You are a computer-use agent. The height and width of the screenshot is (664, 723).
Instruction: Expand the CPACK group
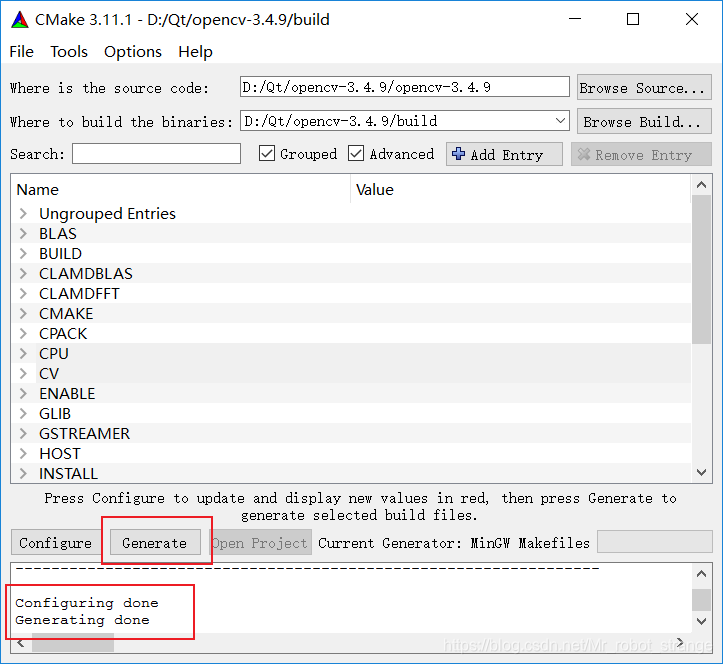23,333
